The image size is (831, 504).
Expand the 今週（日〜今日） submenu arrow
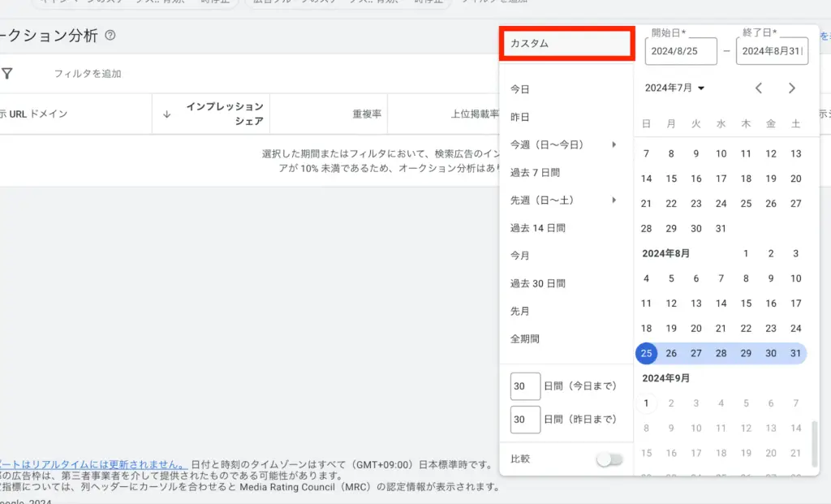[x=614, y=145]
